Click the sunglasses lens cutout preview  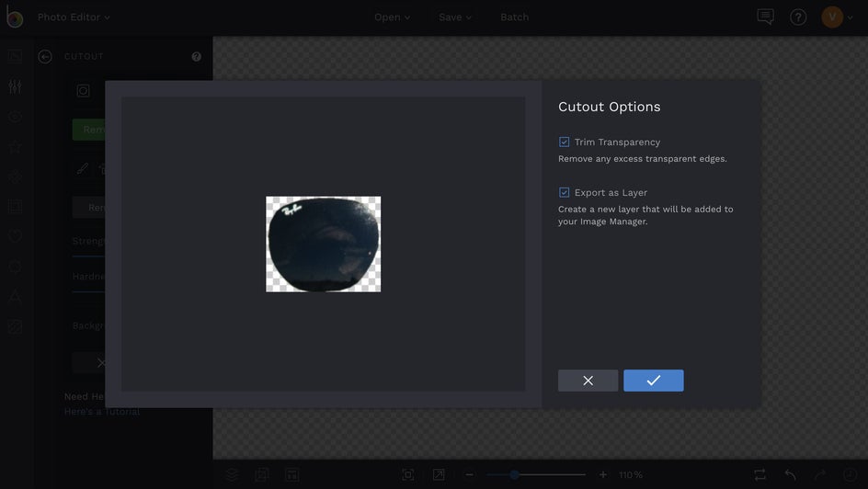(324, 244)
